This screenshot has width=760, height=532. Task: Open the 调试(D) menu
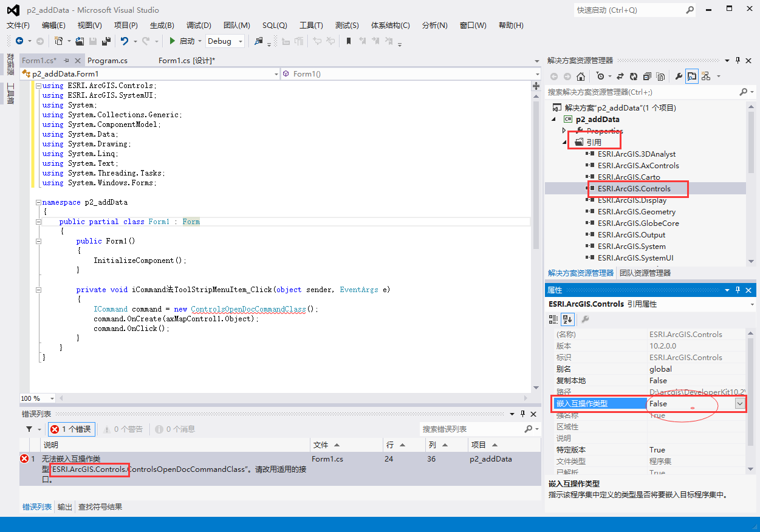[199, 25]
